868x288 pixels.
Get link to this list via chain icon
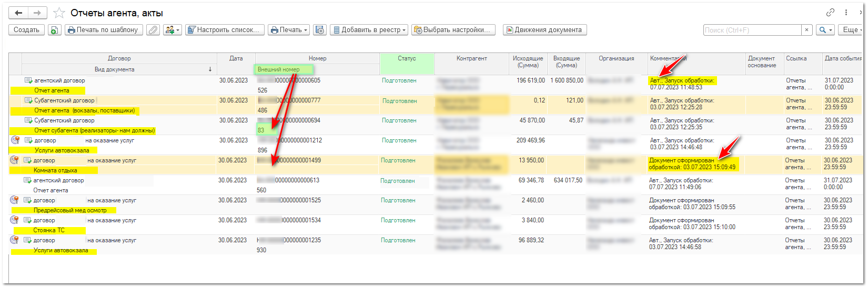point(830,13)
